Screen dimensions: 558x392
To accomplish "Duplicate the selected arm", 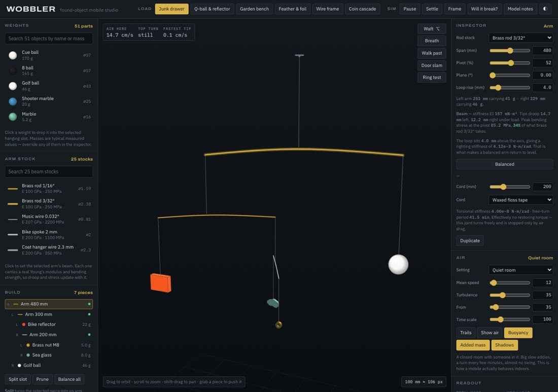I will click(470, 241).
